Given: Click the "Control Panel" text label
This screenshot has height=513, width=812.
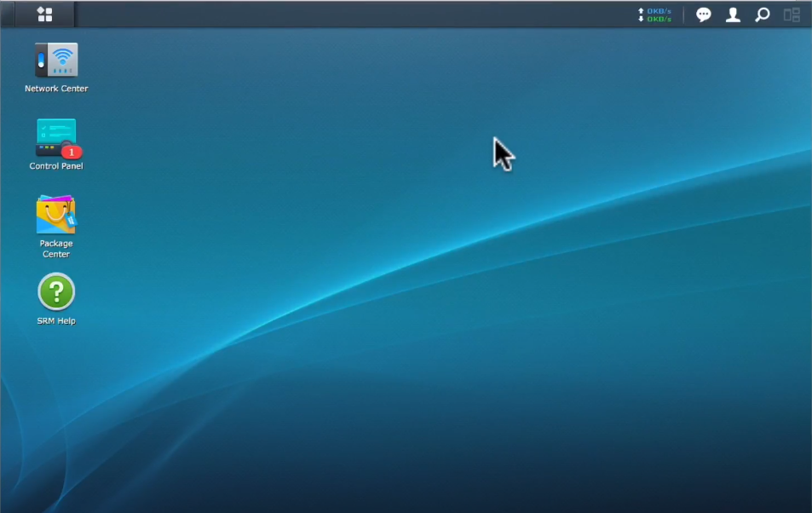Looking at the screenshot, I should click(x=56, y=166).
